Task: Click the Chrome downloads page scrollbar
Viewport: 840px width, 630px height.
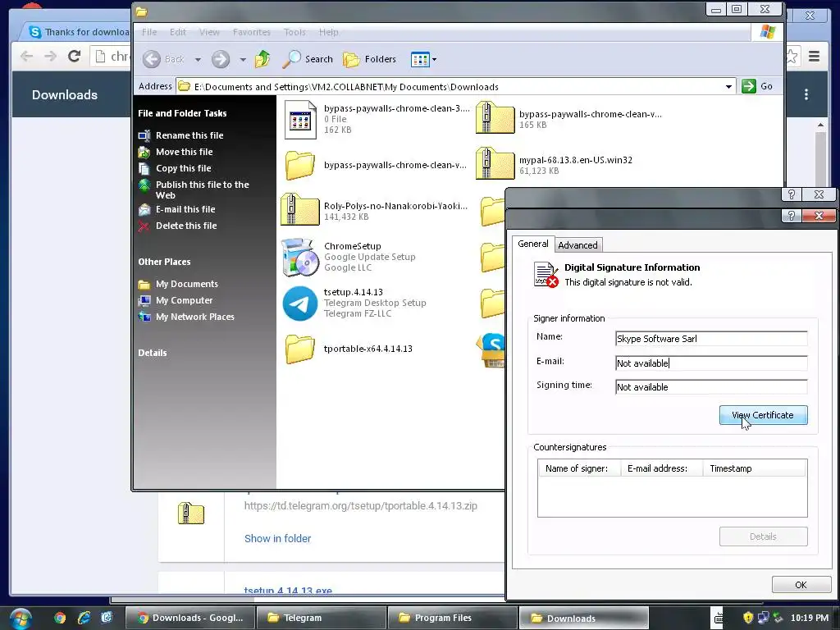Action: (820, 160)
